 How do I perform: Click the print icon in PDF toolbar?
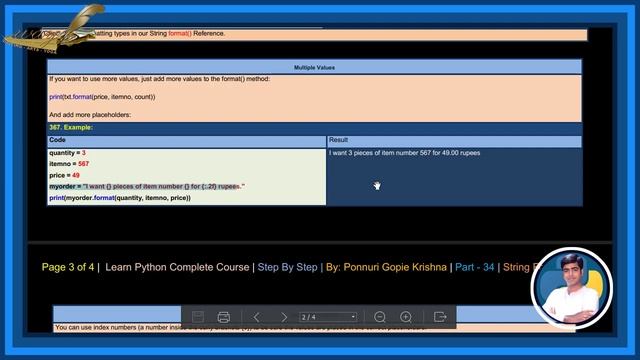[224, 317]
